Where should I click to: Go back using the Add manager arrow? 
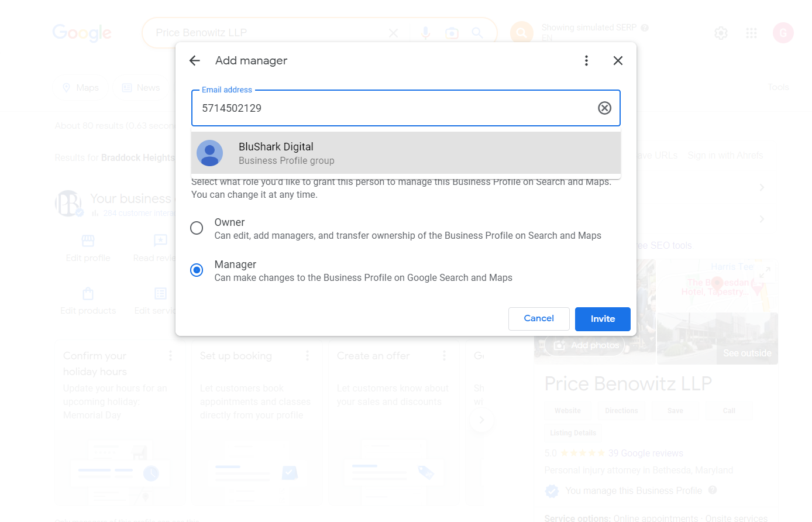click(x=195, y=61)
